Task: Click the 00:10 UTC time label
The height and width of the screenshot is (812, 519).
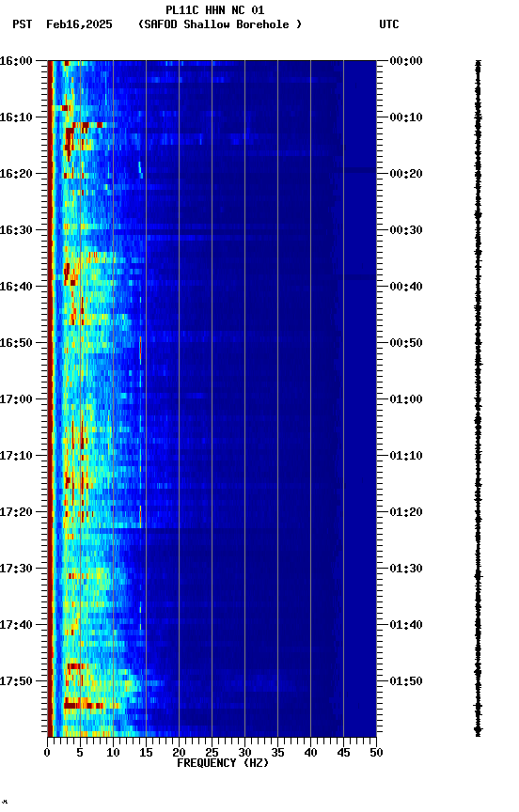Action: tap(406, 117)
